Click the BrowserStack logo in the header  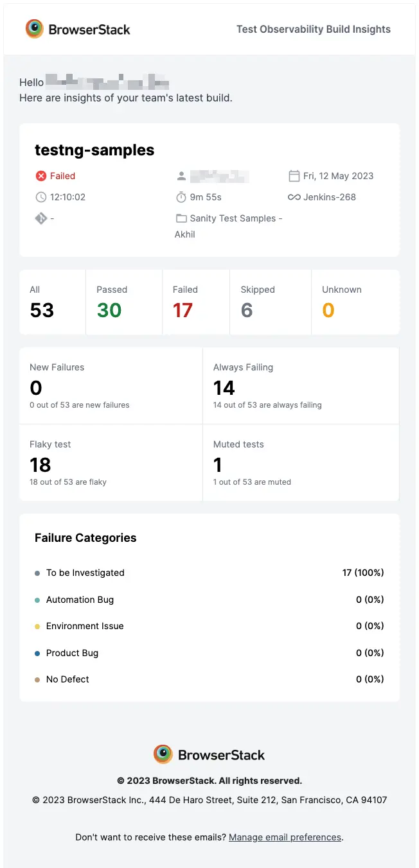[78, 29]
